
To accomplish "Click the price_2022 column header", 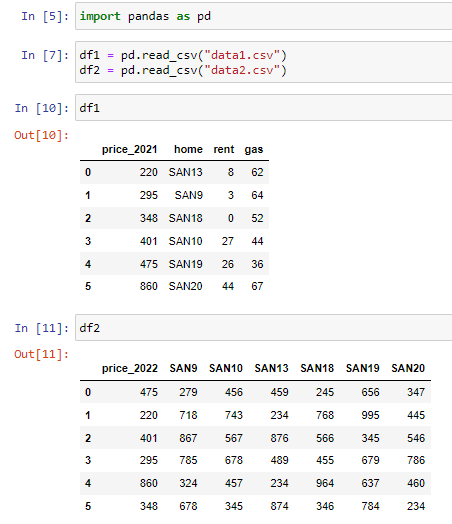I will 130,368.
